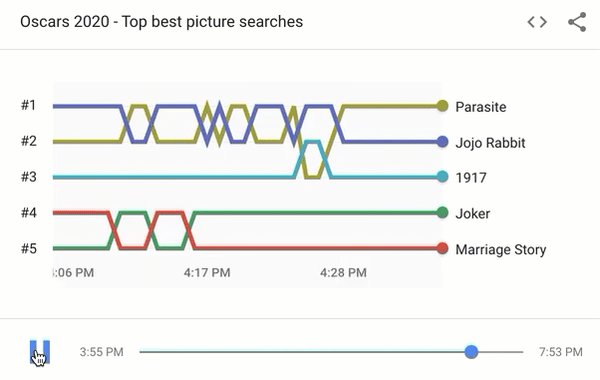Screen dimensions: 600x380
Task: Select the Joker legend label
Action: pos(473,214)
